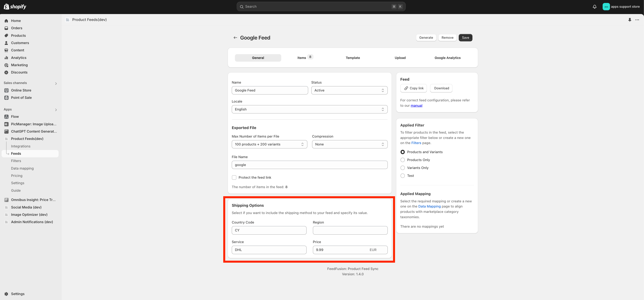Viewport: 644px width, 300px height.
Task: Select Products Only filter
Action: 403,160
